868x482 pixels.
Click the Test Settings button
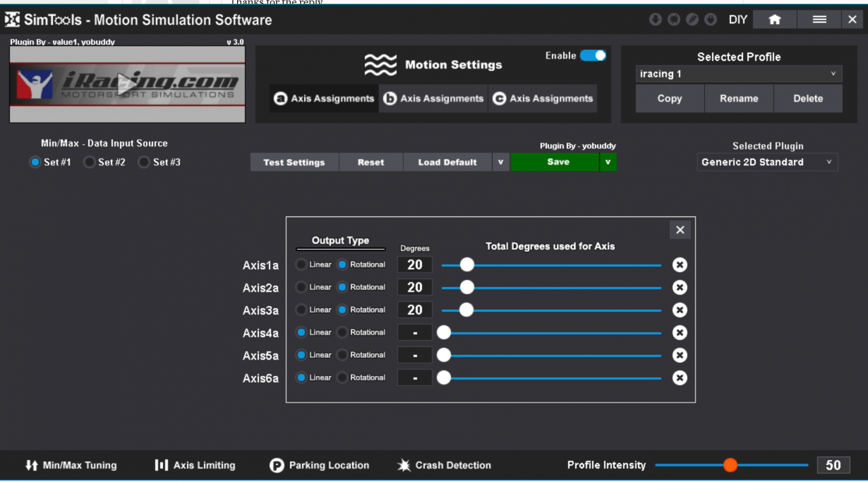[x=294, y=162]
